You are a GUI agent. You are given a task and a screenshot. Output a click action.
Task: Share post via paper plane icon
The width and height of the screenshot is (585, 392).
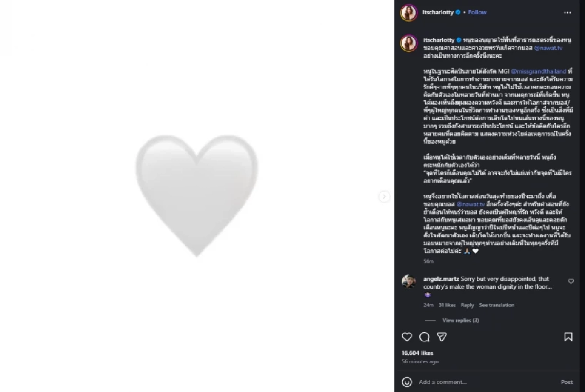[442, 337]
